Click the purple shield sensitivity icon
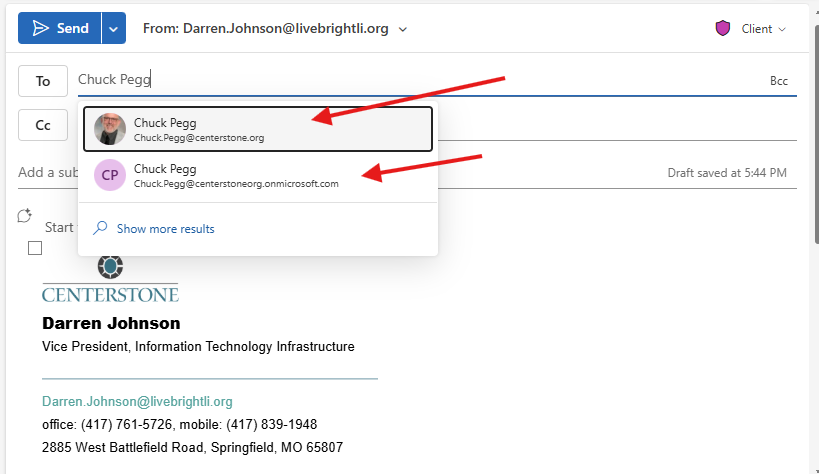 (722, 28)
